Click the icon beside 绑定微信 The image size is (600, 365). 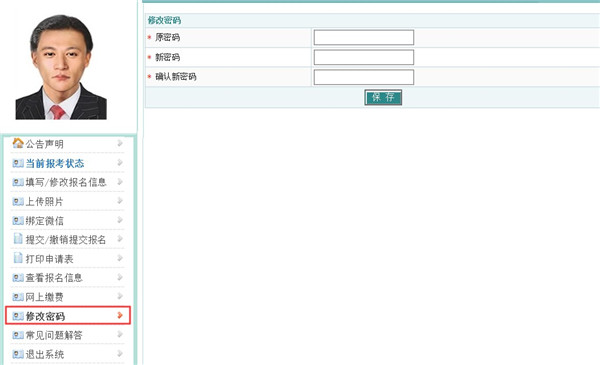(18, 221)
